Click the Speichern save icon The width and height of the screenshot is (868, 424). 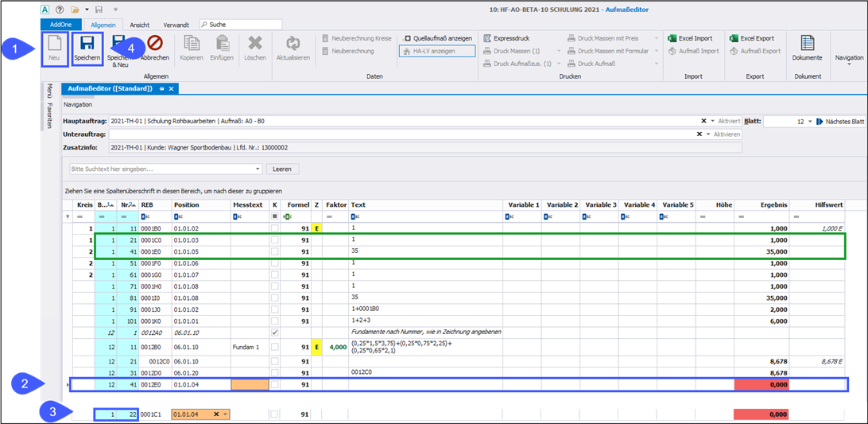[x=87, y=44]
